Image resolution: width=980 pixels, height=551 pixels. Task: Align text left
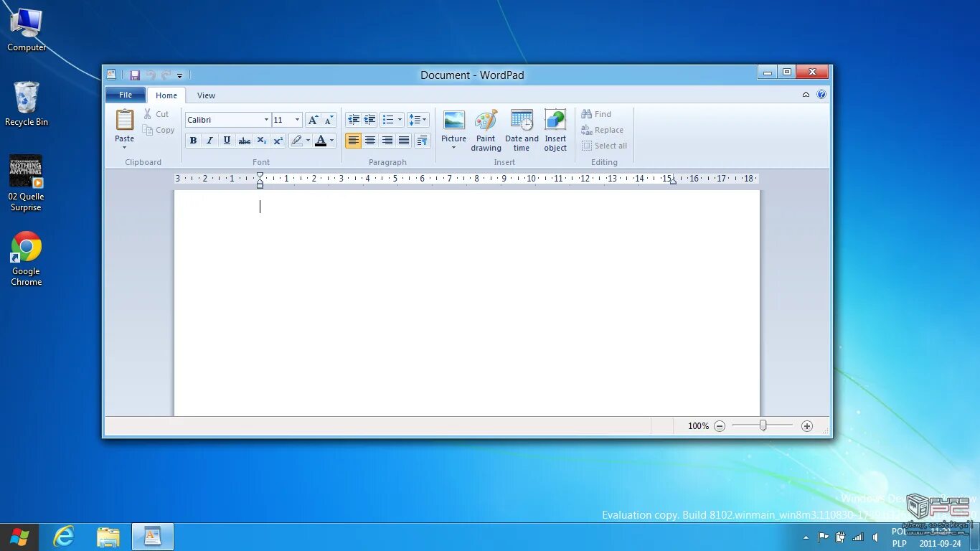tap(353, 141)
